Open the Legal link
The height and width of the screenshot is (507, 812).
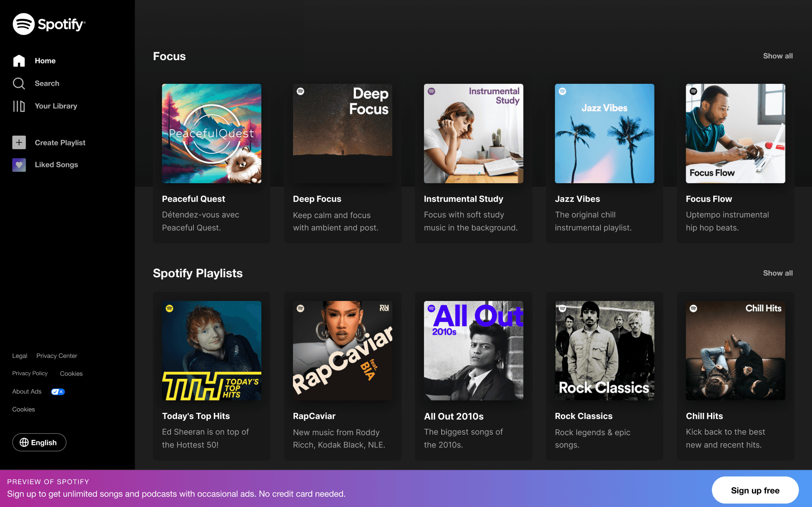[x=20, y=356]
